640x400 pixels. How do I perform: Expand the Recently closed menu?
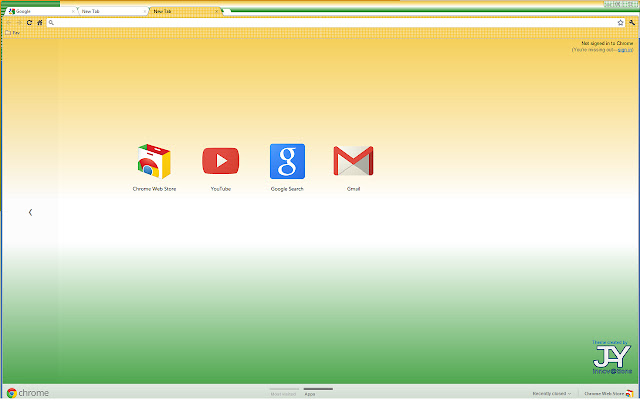[x=551, y=394]
